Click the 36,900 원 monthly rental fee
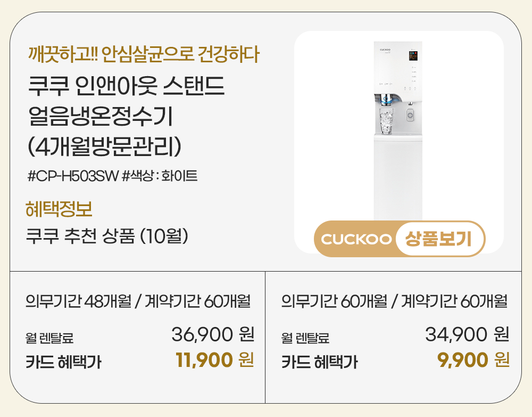This screenshot has height=417, width=532. [x=212, y=334]
